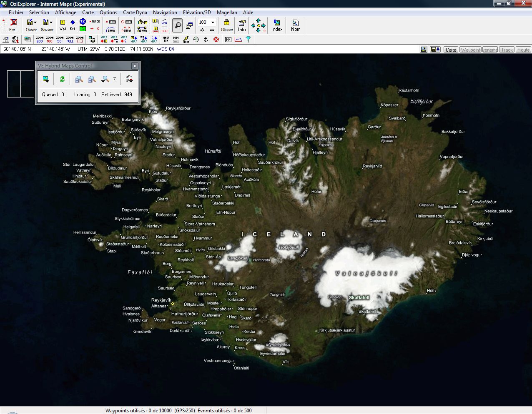Open the Ouvrir dropdown arrow

[x=35, y=22]
